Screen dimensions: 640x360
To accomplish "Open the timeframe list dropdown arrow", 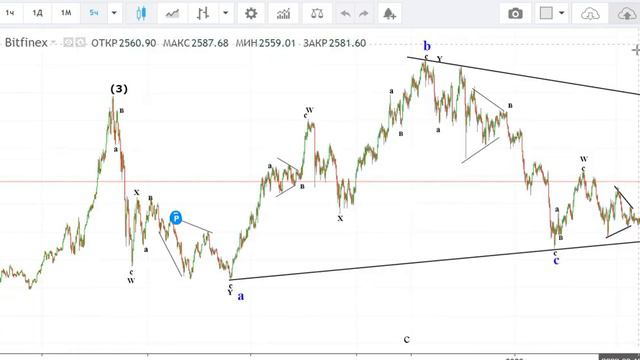I will tap(114, 13).
